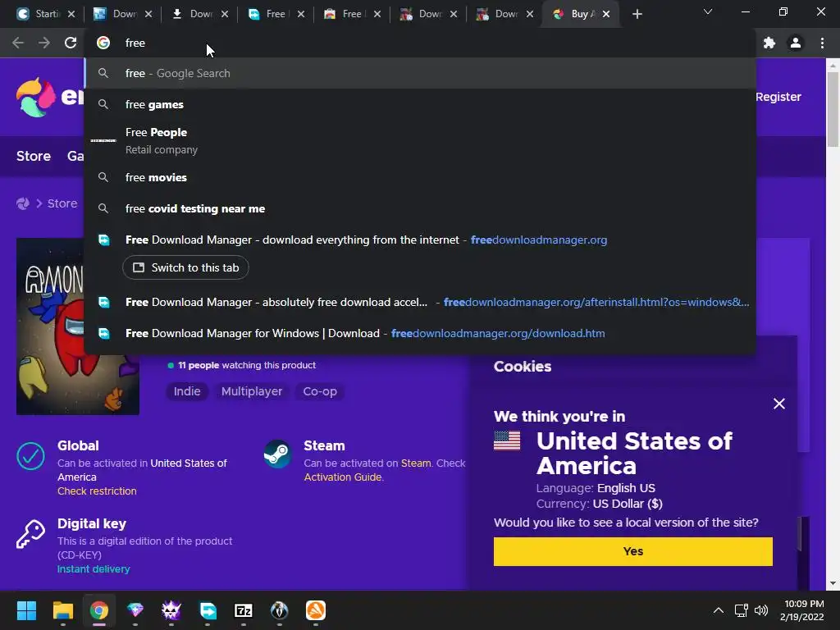Select the 'free movies' suggestion
The image size is (840, 630).
[421, 177]
